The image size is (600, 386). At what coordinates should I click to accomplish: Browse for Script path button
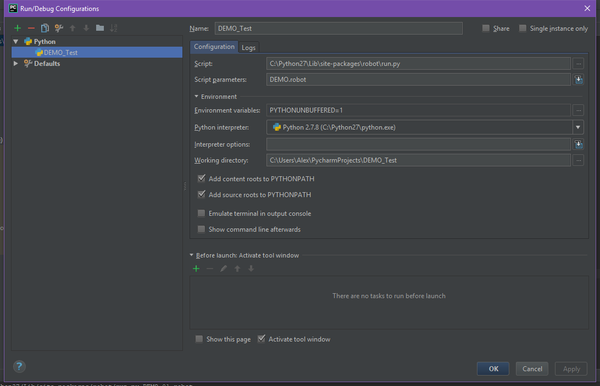pos(578,64)
